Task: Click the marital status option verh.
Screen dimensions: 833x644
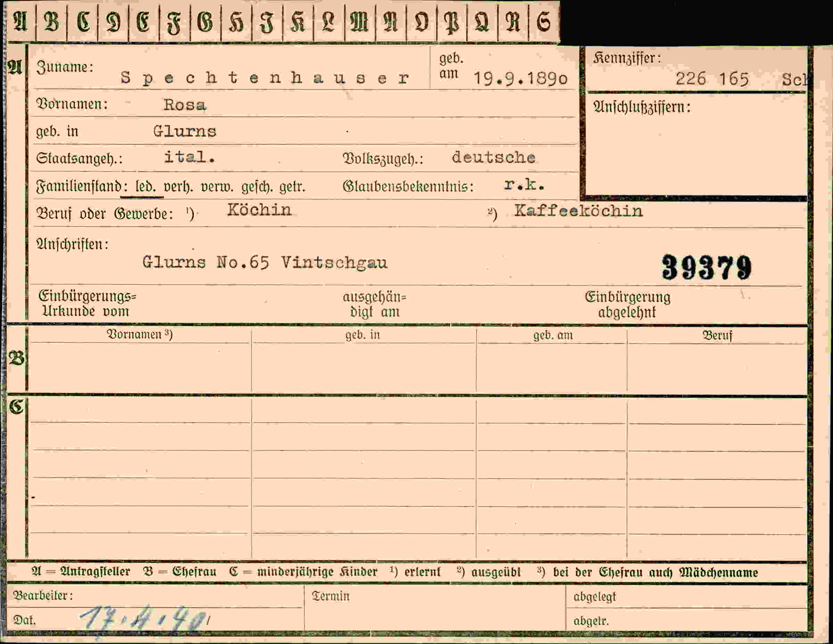Action: coord(178,187)
